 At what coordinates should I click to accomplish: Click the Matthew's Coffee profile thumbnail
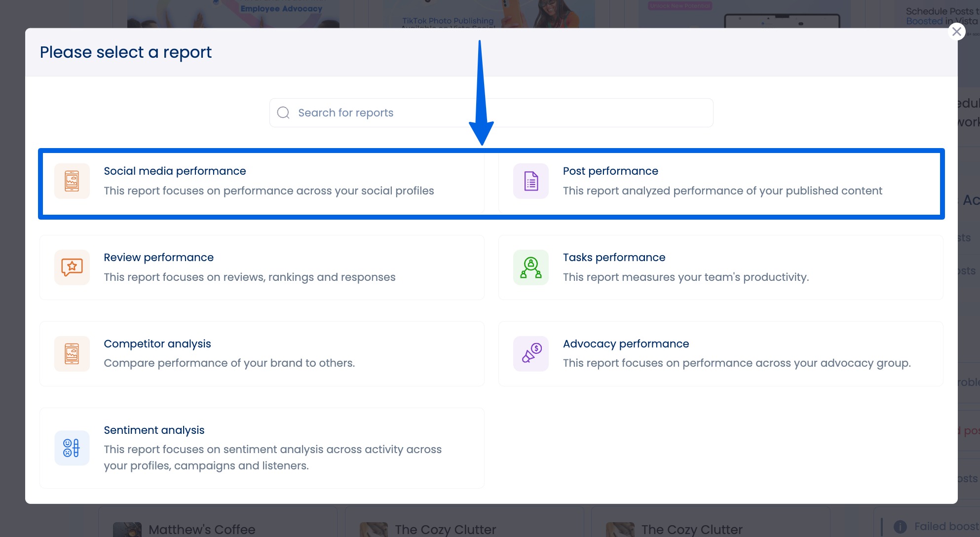pos(128,529)
